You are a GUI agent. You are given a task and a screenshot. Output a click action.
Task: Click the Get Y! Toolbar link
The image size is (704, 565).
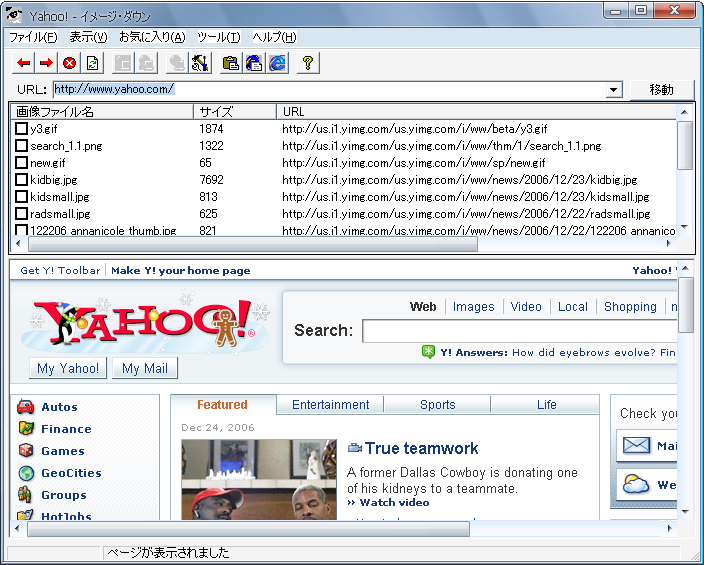(60, 270)
